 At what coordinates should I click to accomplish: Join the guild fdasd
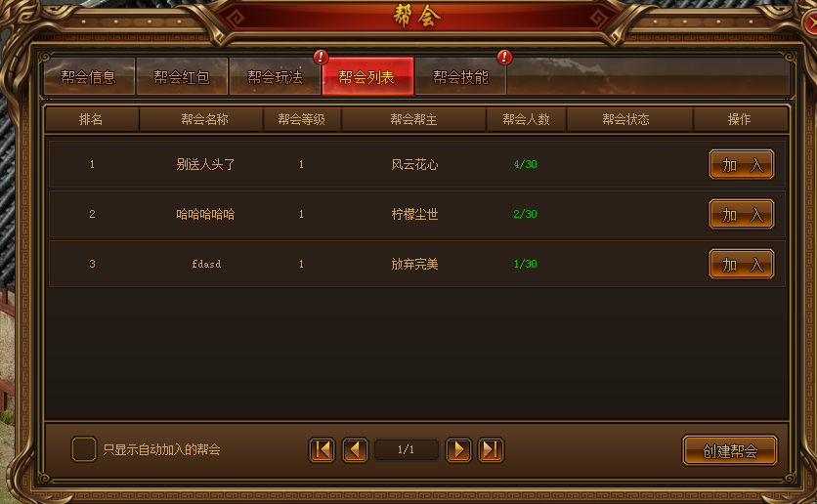point(742,264)
